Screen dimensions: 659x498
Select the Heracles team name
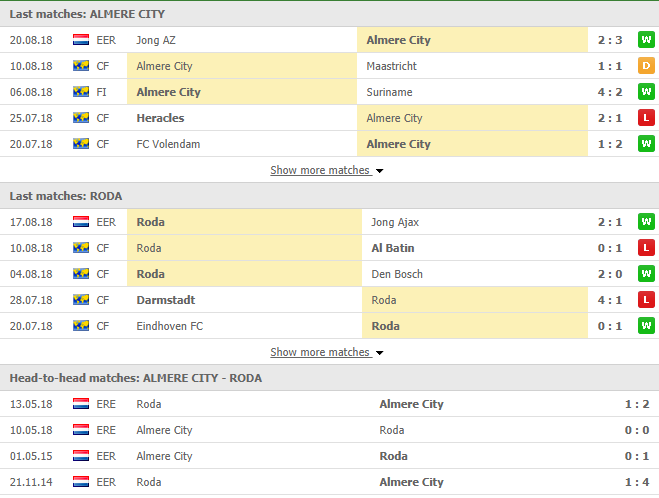(x=160, y=118)
